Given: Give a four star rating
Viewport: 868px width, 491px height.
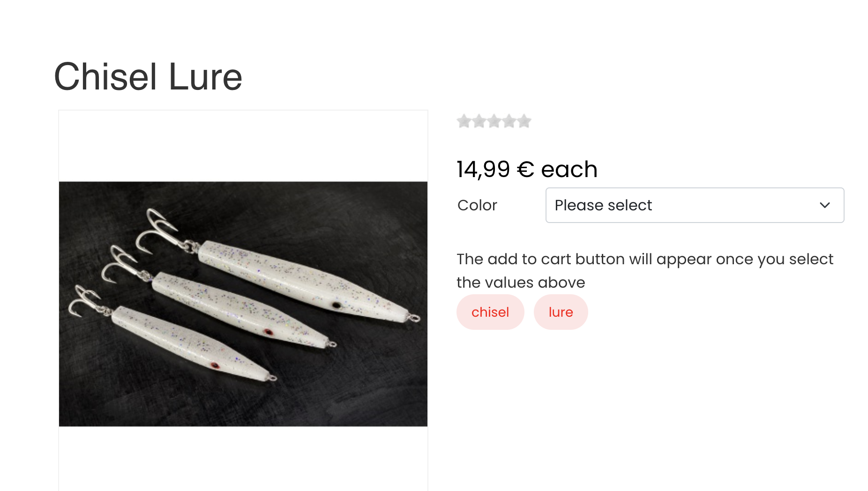Looking at the screenshot, I should coord(509,121).
